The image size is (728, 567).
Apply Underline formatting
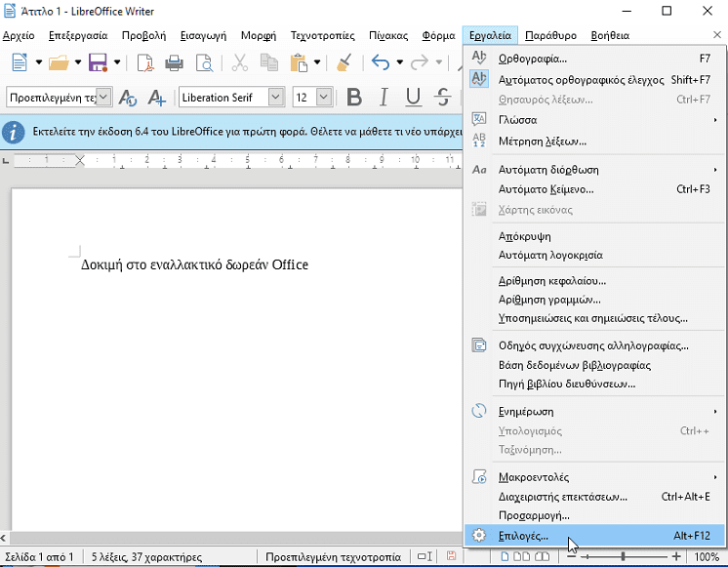[413, 98]
